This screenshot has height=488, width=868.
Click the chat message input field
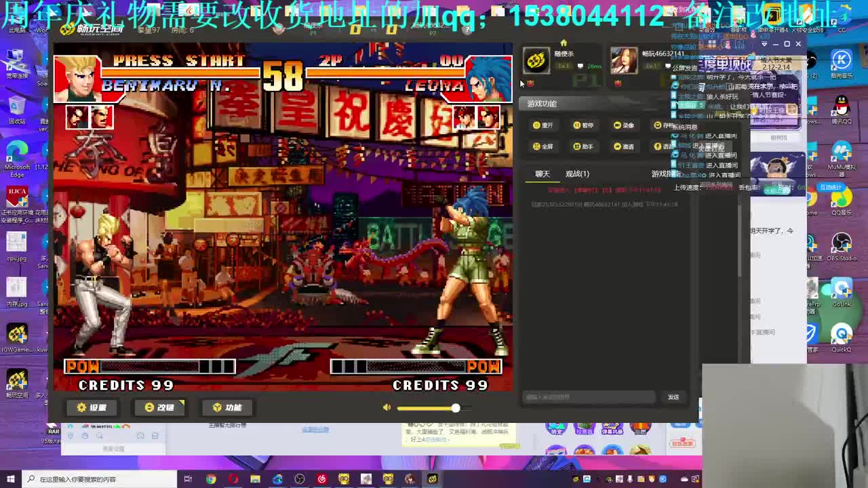(x=589, y=397)
